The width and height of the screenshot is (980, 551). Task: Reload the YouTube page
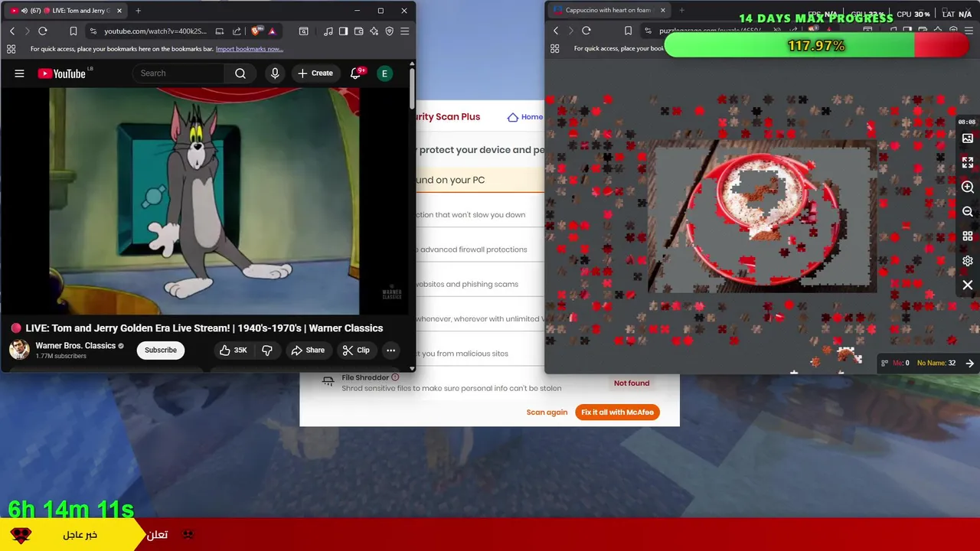click(43, 31)
